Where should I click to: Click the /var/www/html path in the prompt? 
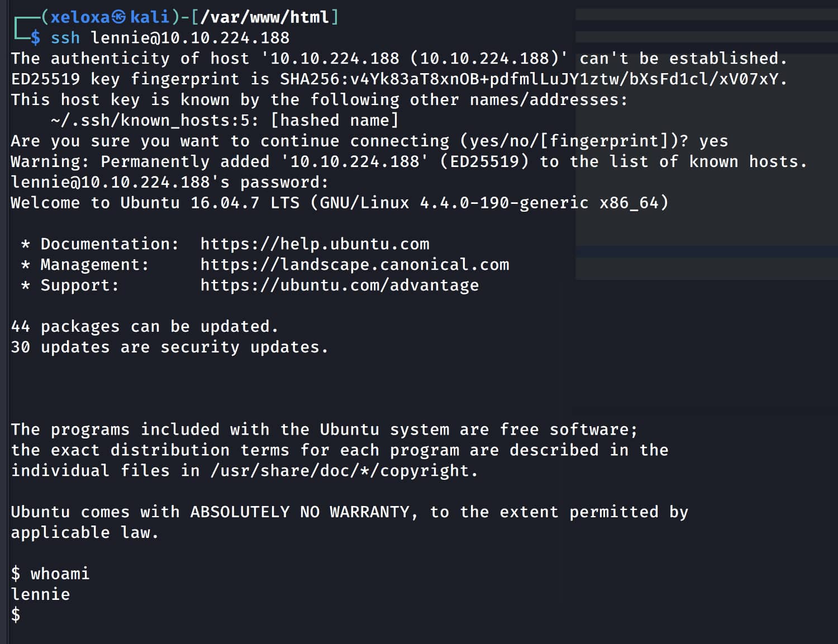(264, 17)
